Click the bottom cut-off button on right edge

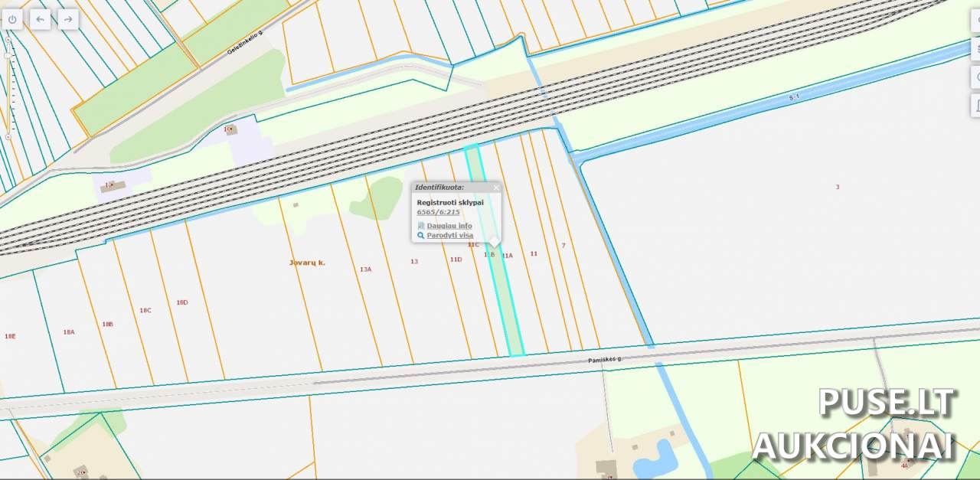(975, 104)
